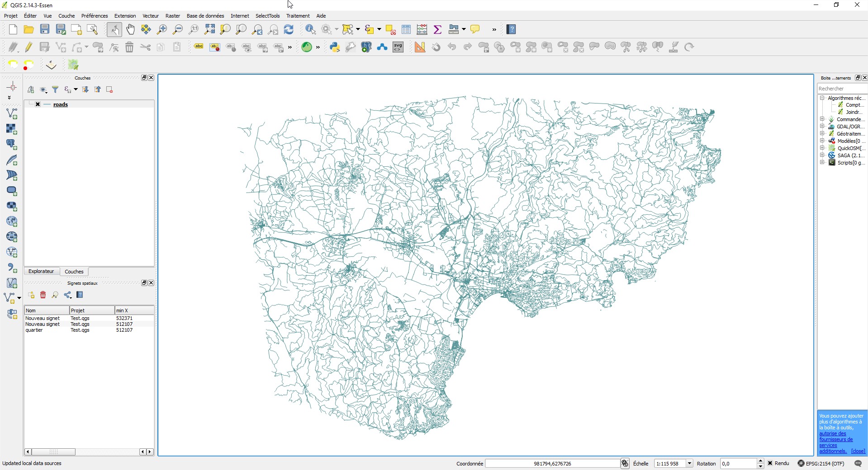868x470 pixels.
Task: Save the project with the floppy disk icon
Action: click(44, 29)
